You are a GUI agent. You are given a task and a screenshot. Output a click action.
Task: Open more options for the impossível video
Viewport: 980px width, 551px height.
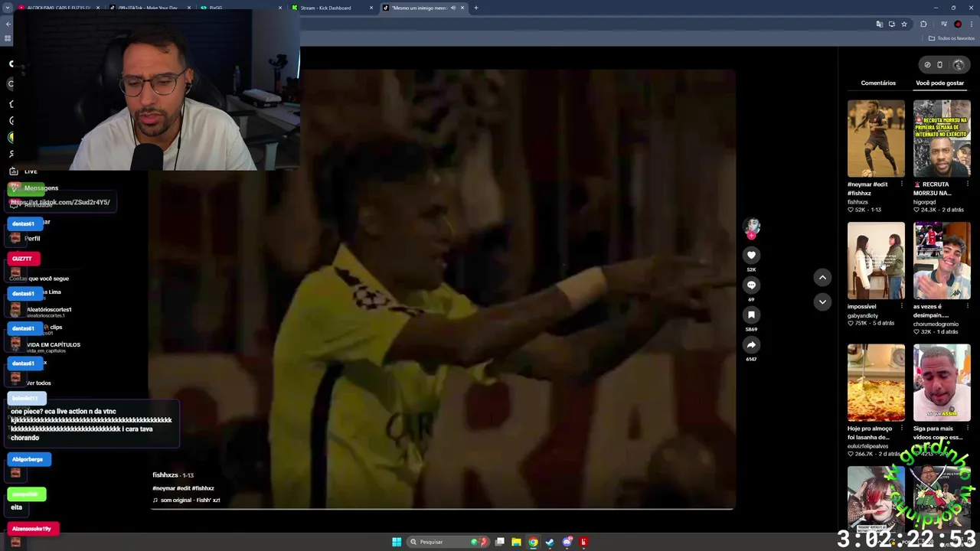pos(901,306)
